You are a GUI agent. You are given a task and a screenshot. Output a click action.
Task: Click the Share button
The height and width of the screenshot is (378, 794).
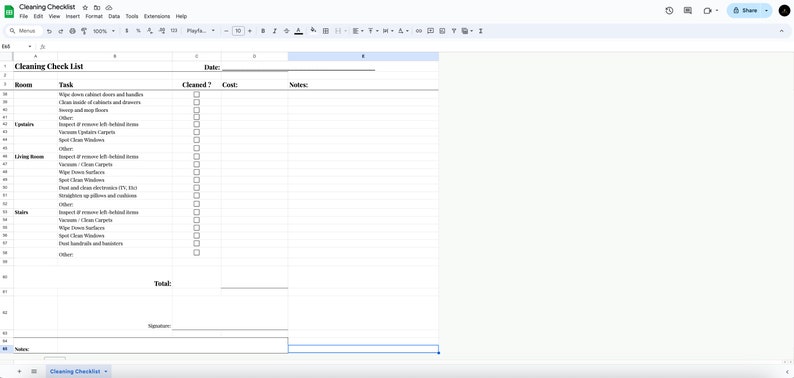[745, 11]
